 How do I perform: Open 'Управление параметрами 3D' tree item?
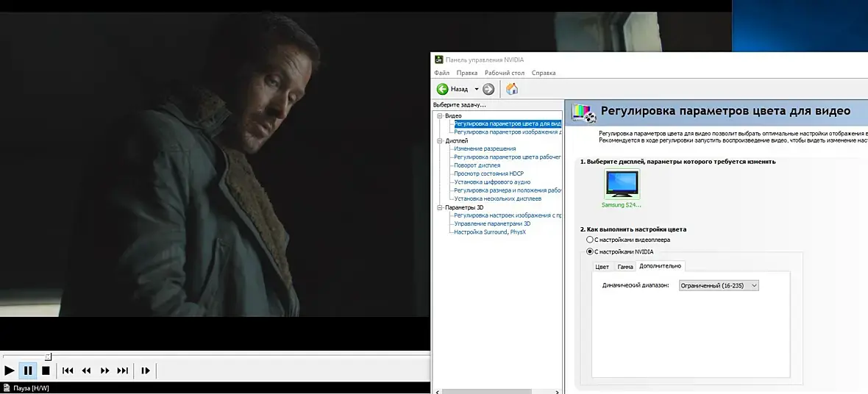(x=492, y=223)
